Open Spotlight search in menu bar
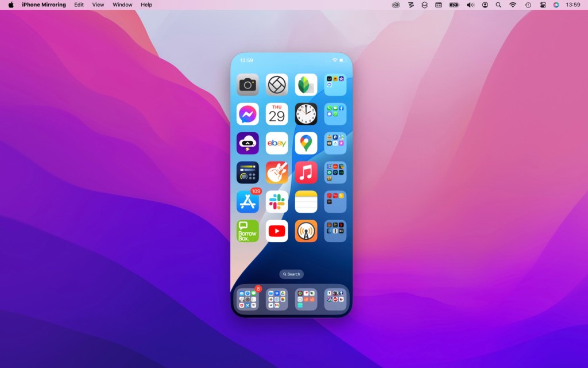 (498, 5)
